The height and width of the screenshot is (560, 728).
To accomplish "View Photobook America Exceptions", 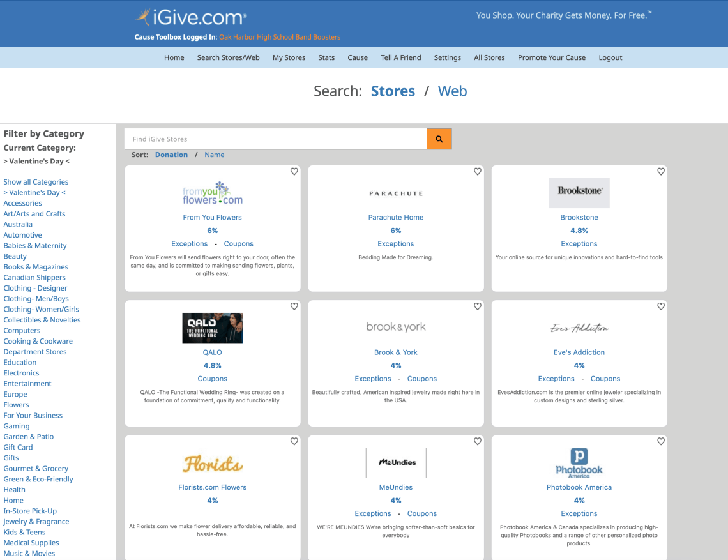I will pos(579,513).
